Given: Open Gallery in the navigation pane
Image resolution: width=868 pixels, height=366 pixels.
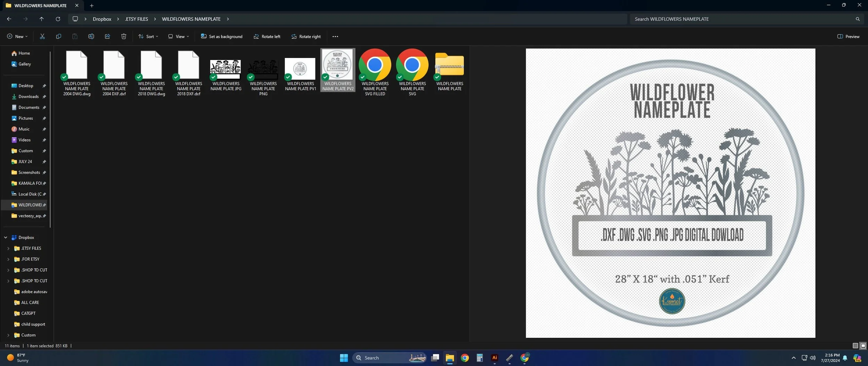Looking at the screenshot, I should [x=24, y=64].
